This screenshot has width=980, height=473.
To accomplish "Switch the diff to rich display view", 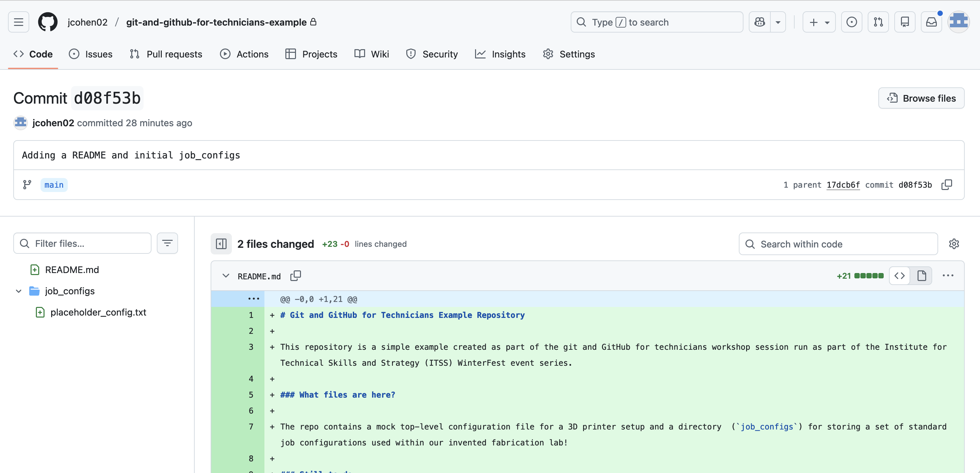I will (922, 275).
